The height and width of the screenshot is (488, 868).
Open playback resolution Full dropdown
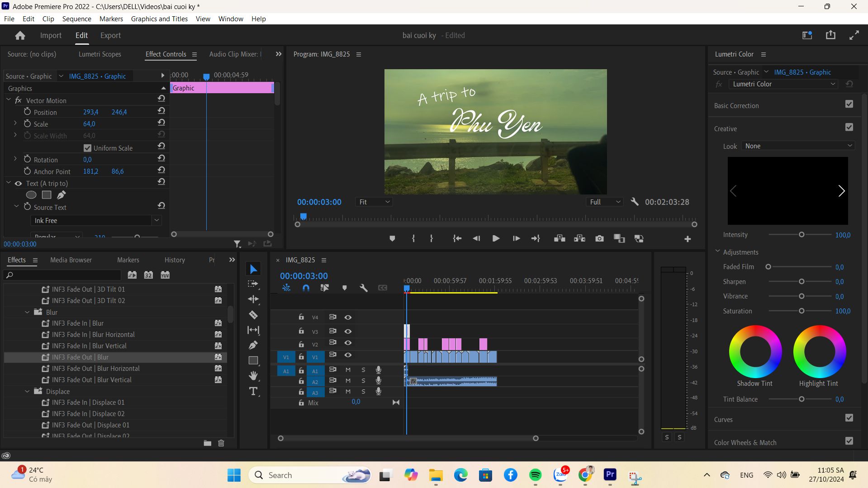[606, 202]
